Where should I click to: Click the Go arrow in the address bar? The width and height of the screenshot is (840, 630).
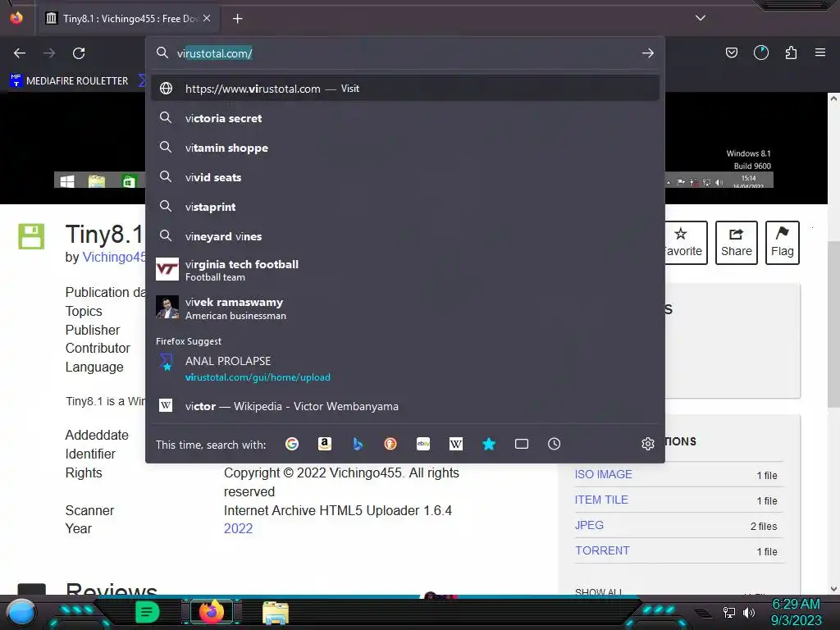pos(648,53)
